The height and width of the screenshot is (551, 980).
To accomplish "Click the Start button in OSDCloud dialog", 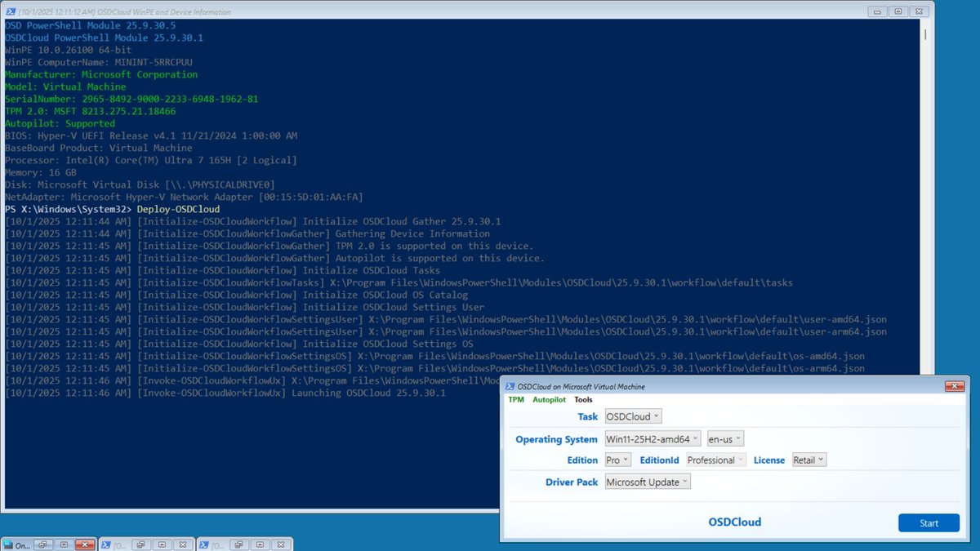I will click(929, 523).
